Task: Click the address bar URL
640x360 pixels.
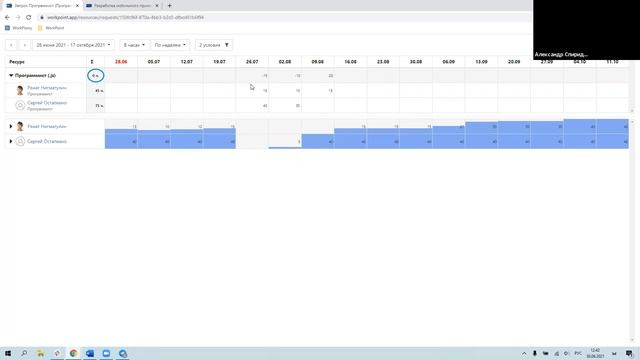Action: point(125,18)
